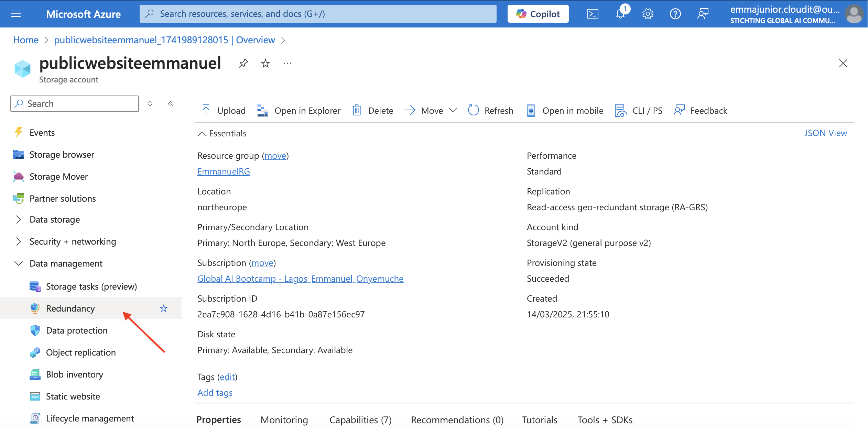Click the Delete trash icon
This screenshot has width=868, height=427.
tap(357, 110)
